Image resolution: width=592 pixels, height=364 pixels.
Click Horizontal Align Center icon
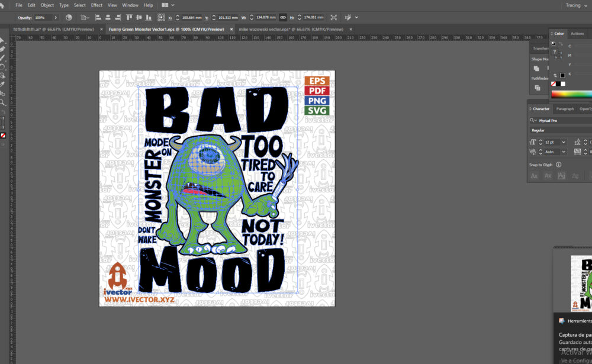point(108,17)
